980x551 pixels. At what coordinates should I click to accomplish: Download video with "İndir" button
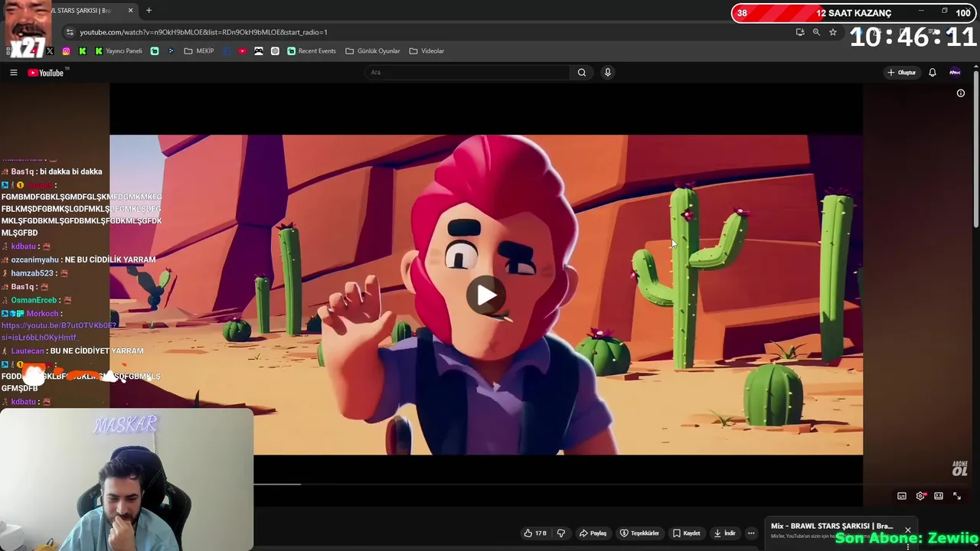click(x=725, y=533)
